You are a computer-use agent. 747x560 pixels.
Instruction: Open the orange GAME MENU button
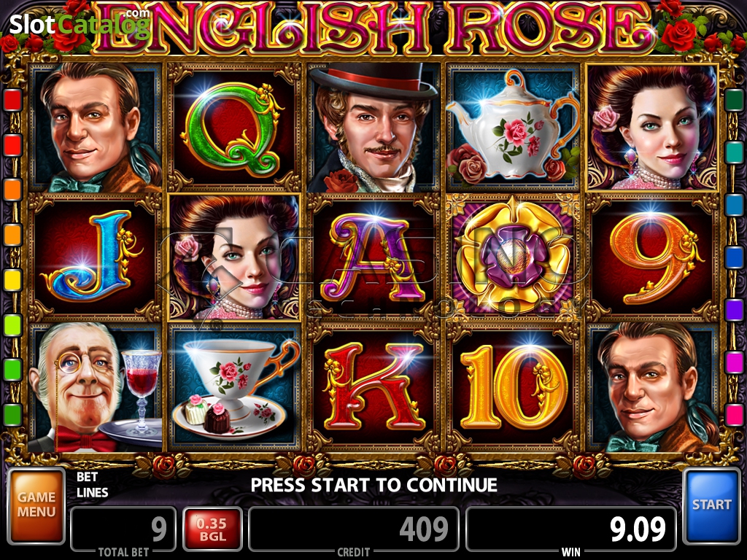(36, 506)
